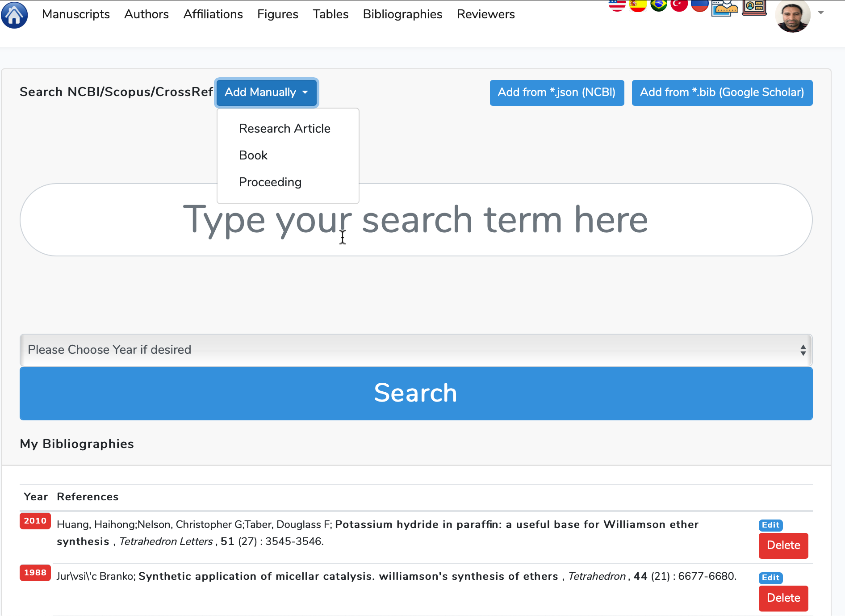
Task: Open the user-at-window icon
Action: coord(724,8)
